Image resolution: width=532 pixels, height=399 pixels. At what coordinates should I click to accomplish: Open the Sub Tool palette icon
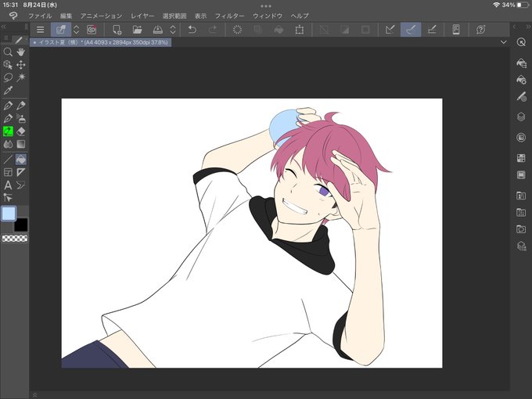point(521,63)
